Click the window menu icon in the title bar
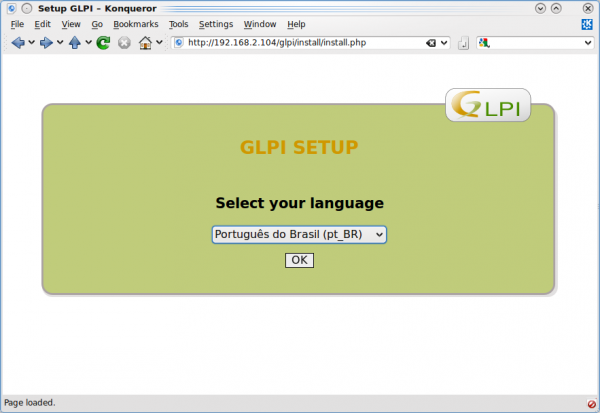The height and width of the screenshot is (413, 600). [x=11, y=8]
